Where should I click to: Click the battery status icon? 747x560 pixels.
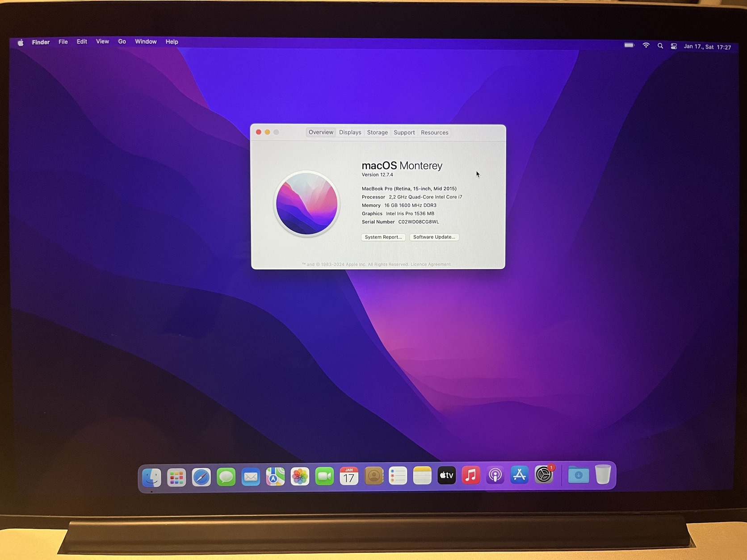pyautogui.click(x=629, y=45)
